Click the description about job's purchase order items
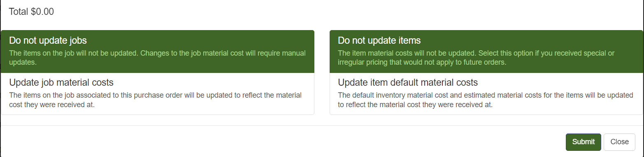Image resolution: width=644 pixels, height=157 pixels. (x=156, y=100)
